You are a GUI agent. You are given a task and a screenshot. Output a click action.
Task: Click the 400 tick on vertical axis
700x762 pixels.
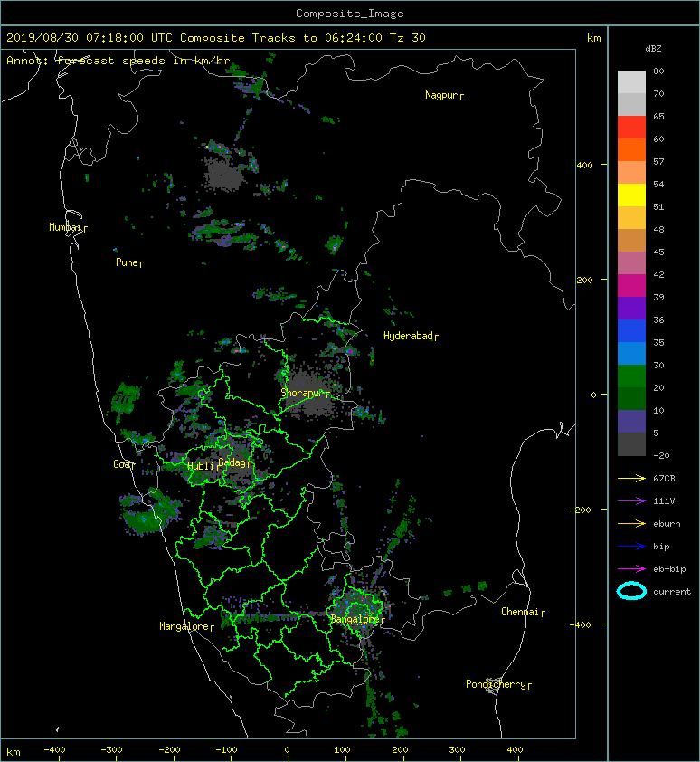click(x=585, y=166)
